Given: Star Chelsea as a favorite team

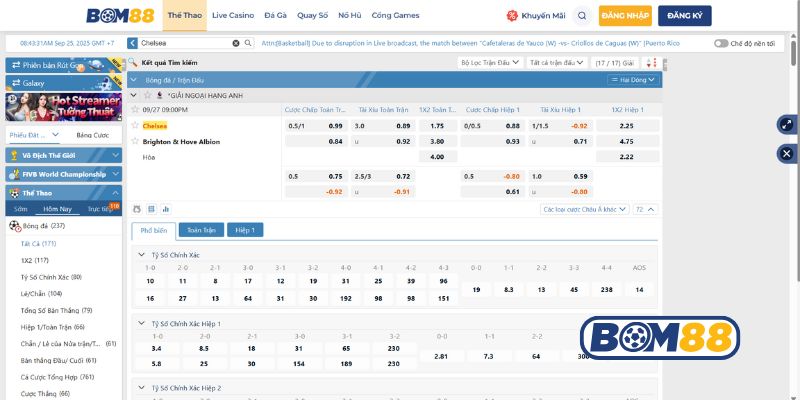Looking at the screenshot, I should [135, 126].
